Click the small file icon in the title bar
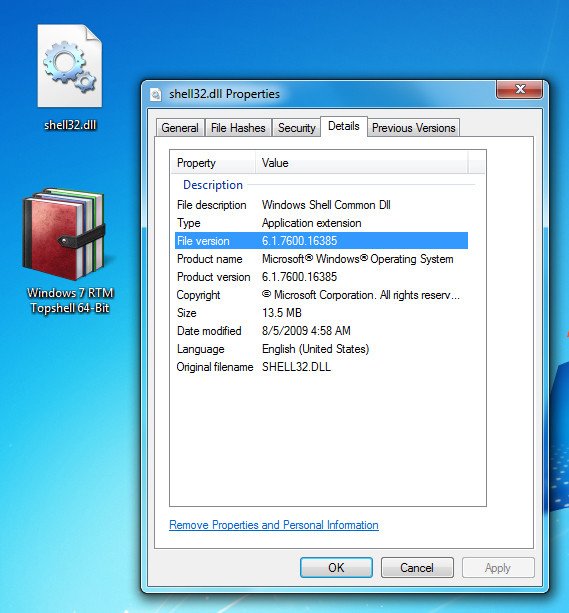The height and width of the screenshot is (613, 569). 156,94
